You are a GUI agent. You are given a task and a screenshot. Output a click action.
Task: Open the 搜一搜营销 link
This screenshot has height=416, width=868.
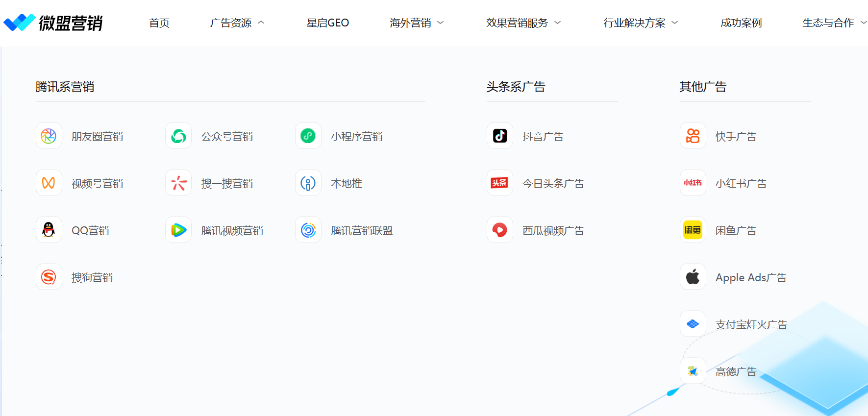pos(227,184)
